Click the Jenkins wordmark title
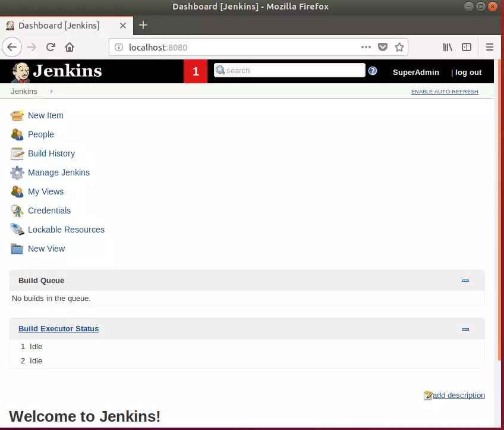 point(67,71)
